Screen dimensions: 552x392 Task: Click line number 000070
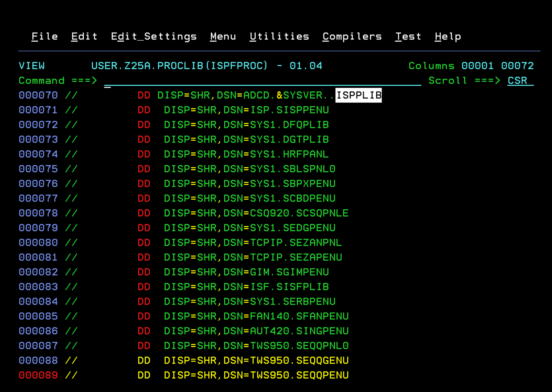[x=38, y=95]
